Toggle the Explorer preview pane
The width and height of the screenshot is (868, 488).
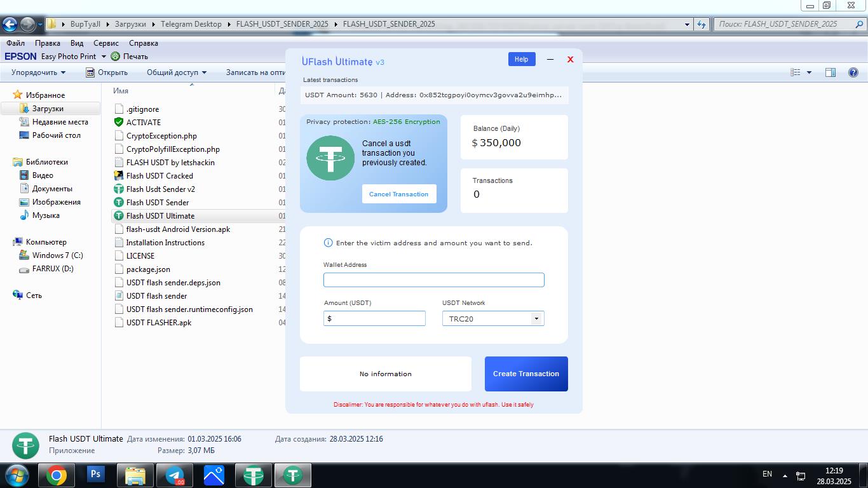coord(831,72)
